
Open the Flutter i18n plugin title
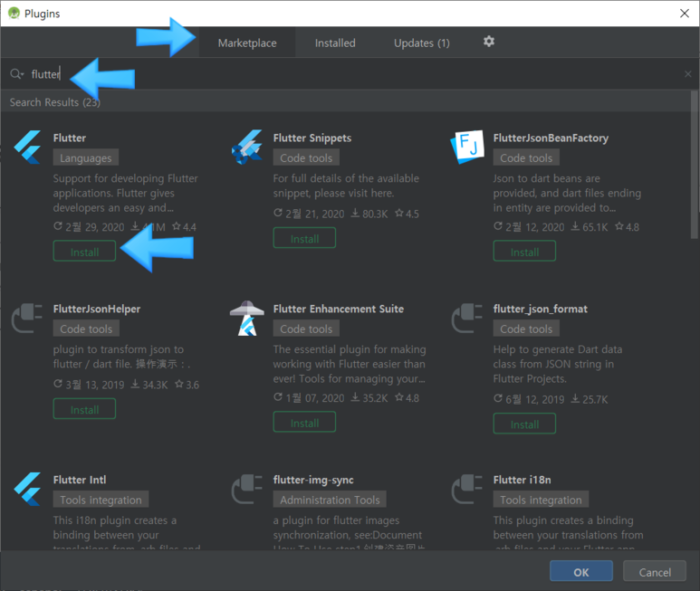(522, 480)
